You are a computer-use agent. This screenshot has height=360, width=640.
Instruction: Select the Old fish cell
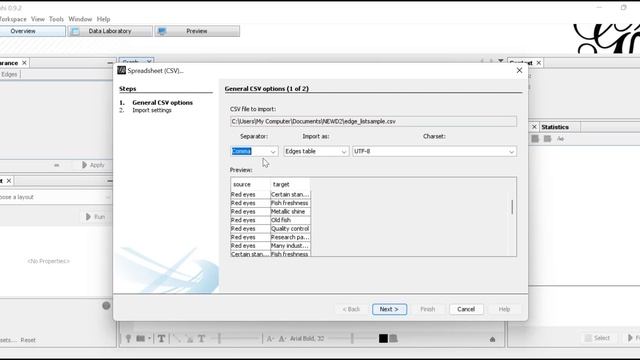290,220
